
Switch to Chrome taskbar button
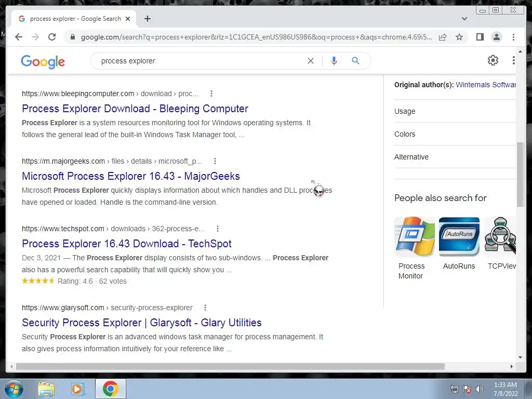pos(110,389)
